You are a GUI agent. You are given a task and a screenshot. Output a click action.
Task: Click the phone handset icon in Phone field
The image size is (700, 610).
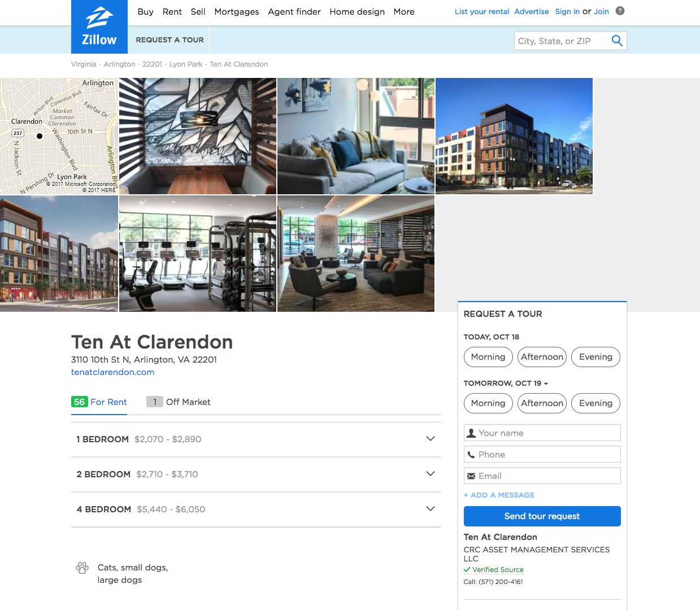[x=471, y=455]
